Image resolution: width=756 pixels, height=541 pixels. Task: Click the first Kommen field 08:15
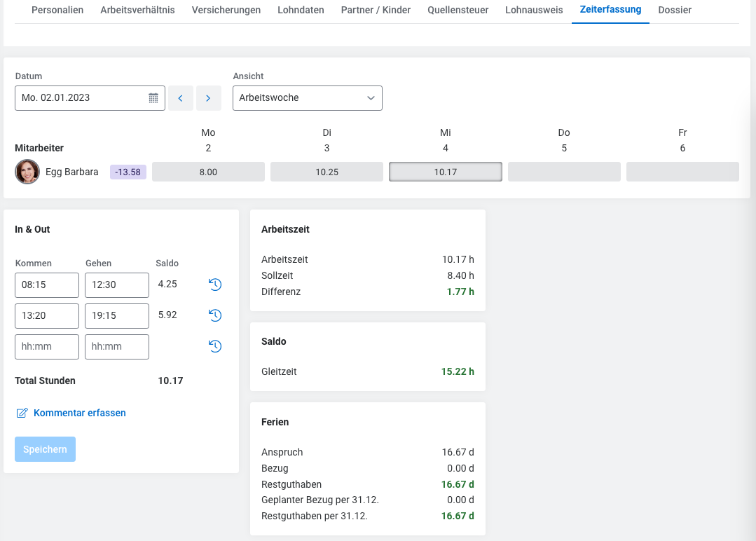point(46,285)
